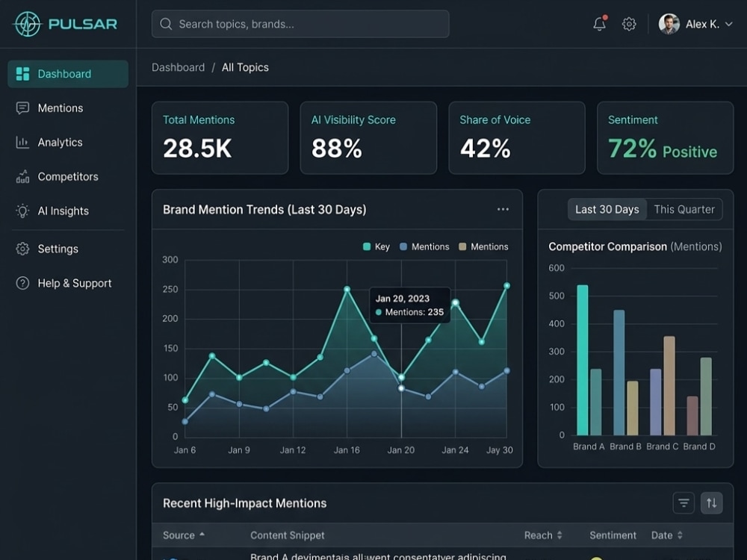
Task: Click the Sentiment 72% Positive card
Action: tap(665, 137)
